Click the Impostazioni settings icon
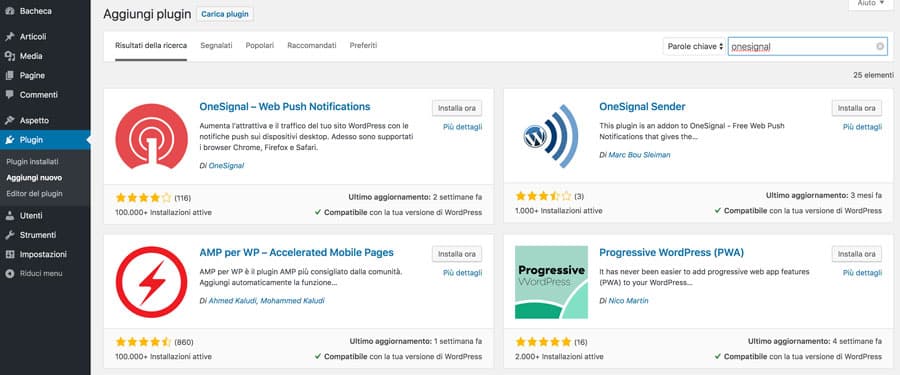The image size is (900, 375). 9,254
